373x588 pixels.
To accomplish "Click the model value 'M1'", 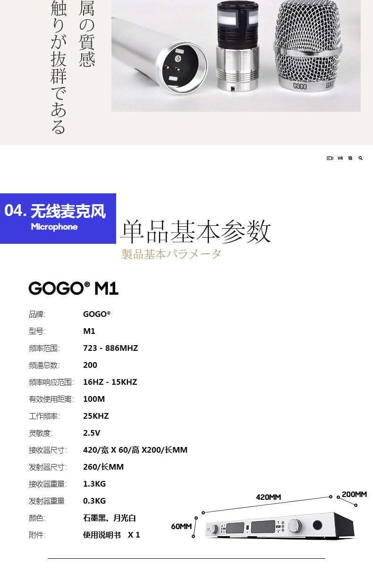I will pyautogui.click(x=89, y=331).
